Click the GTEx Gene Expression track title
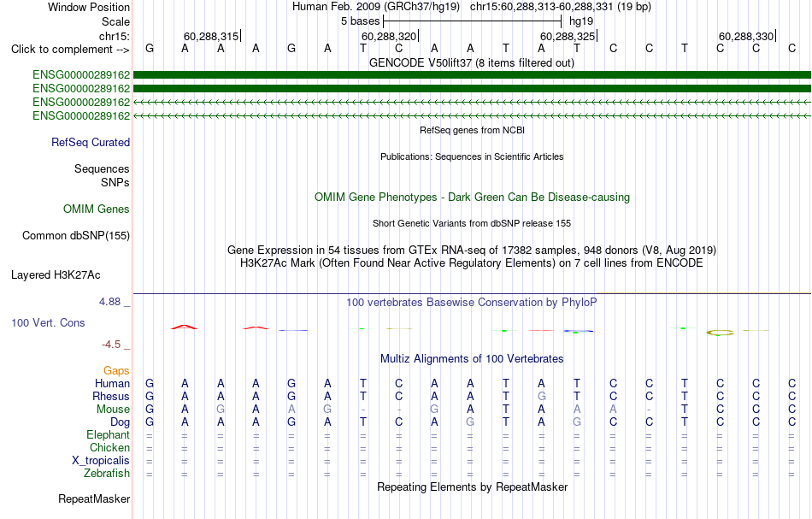This screenshot has width=812, height=519. [x=472, y=251]
